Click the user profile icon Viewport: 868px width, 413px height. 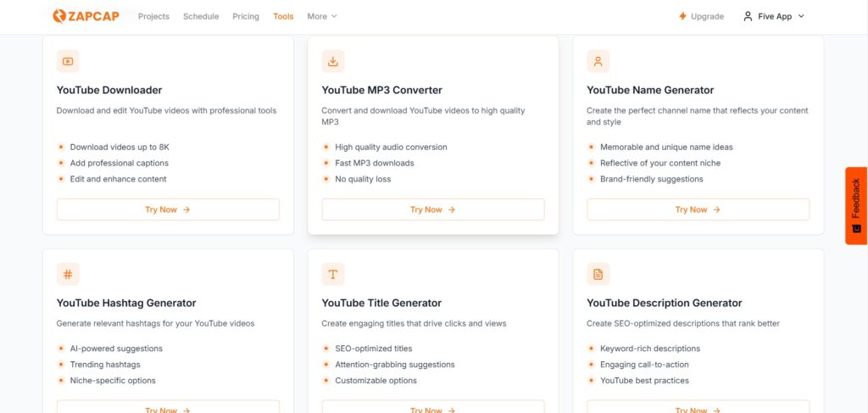click(x=748, y=17)
